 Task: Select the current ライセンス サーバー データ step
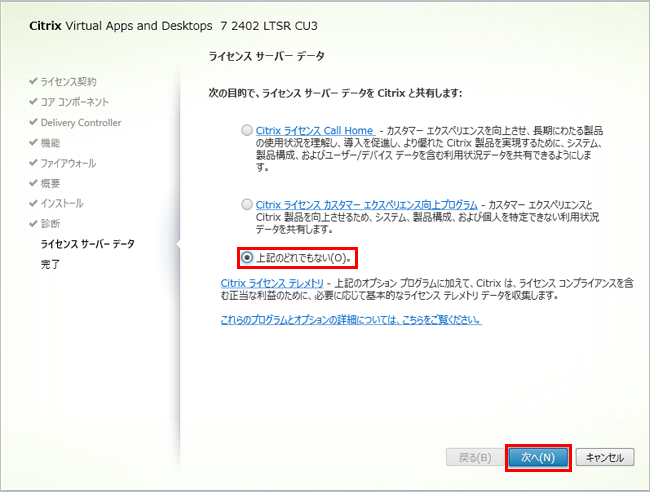click(x=87, y=244)
